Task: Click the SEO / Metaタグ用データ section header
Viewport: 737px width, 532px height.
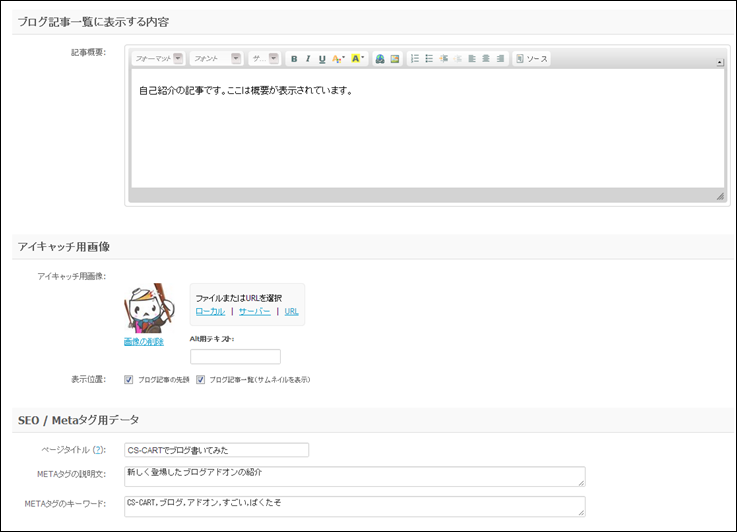Action: (x=78, y=420)
